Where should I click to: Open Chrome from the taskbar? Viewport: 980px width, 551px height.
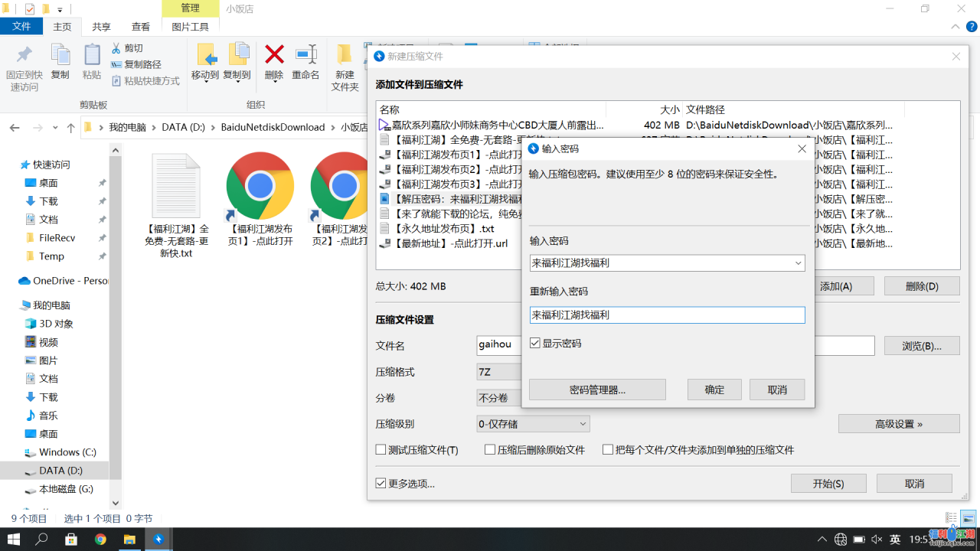click(x=100, y=540)
